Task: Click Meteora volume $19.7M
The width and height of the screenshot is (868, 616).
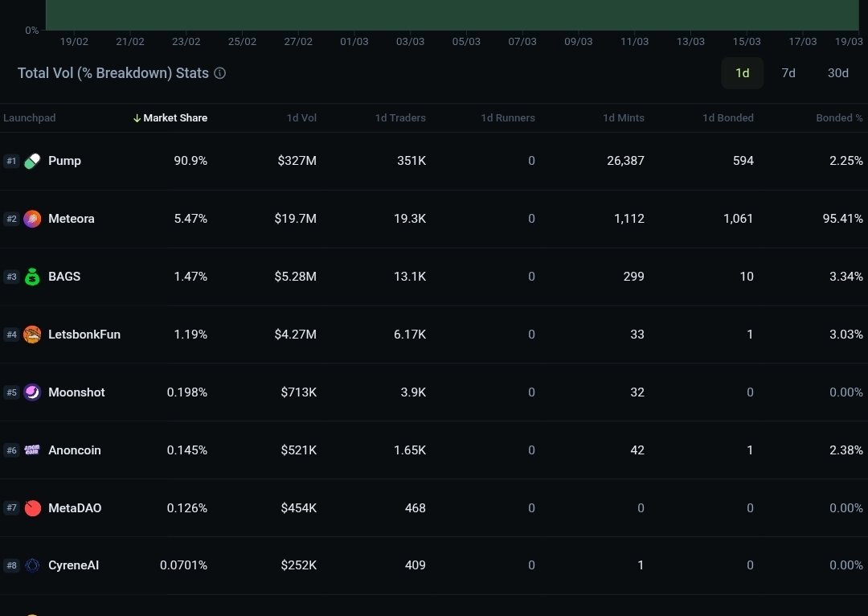Action: [x=296, y=219]
